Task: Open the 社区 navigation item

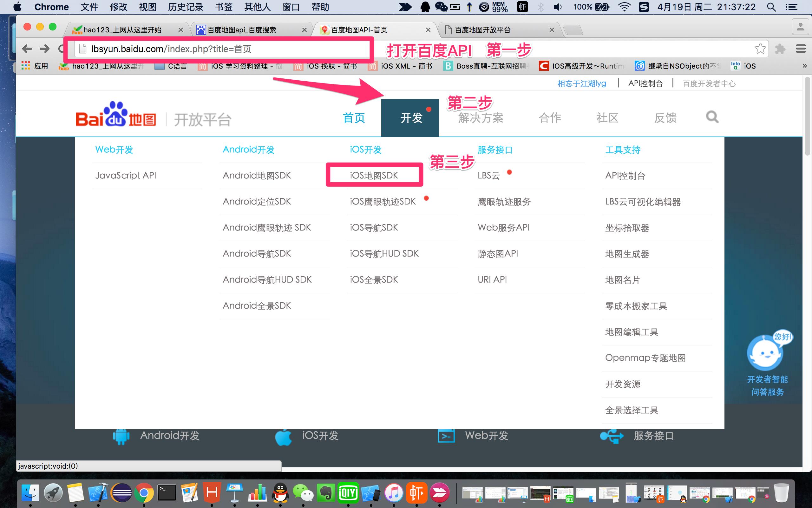Action: pyautogui.click(x=607, y=118)
